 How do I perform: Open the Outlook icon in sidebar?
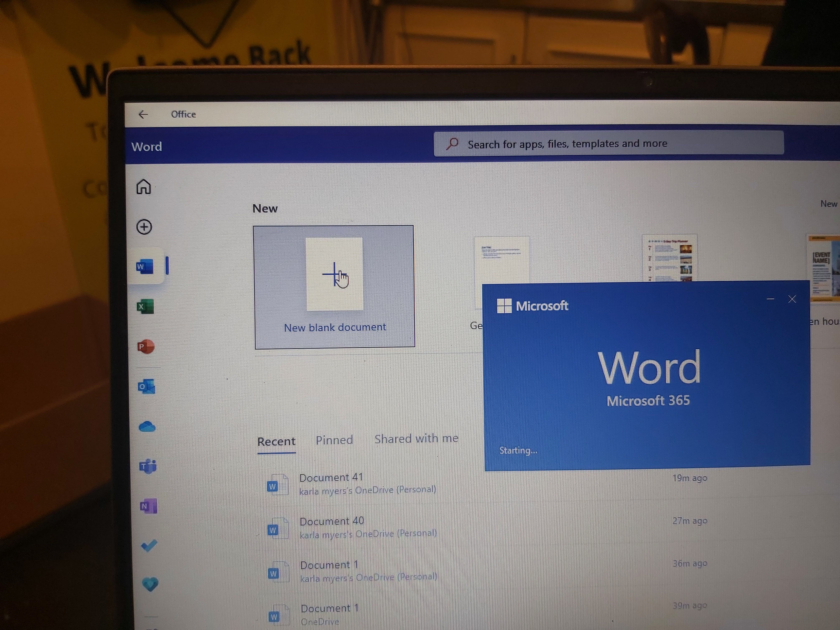click(147, 387)
